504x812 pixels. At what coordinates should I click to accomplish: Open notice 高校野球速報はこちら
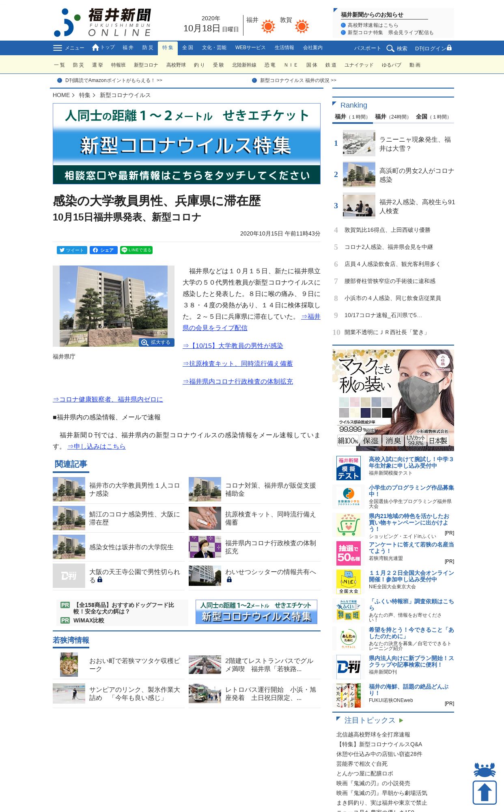click(373, 25)
